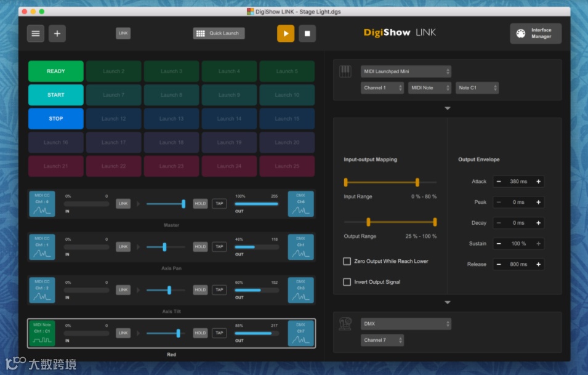588x375 pixels.
Task: Toggle HOLD on the Axis Pan slot
Action: [200, 247]
